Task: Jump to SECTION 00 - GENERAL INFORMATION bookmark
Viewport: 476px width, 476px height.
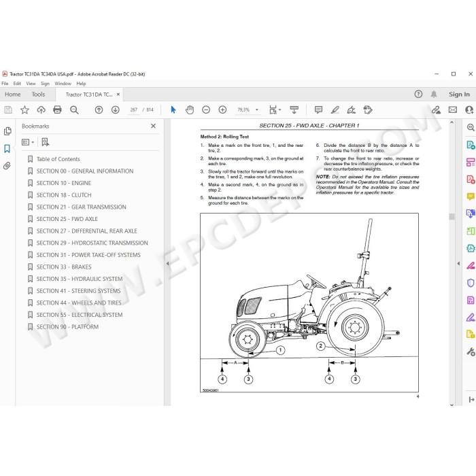Action: click(x=85, y=171)
